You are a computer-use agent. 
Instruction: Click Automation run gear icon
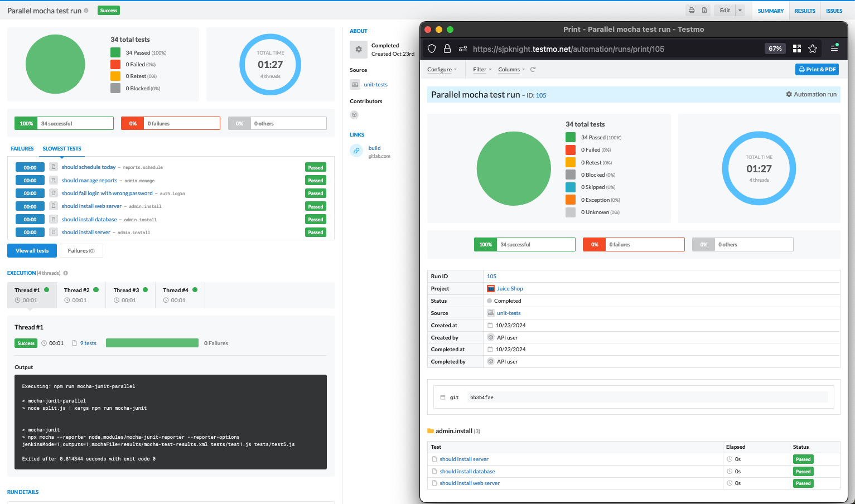coord(789,94)
